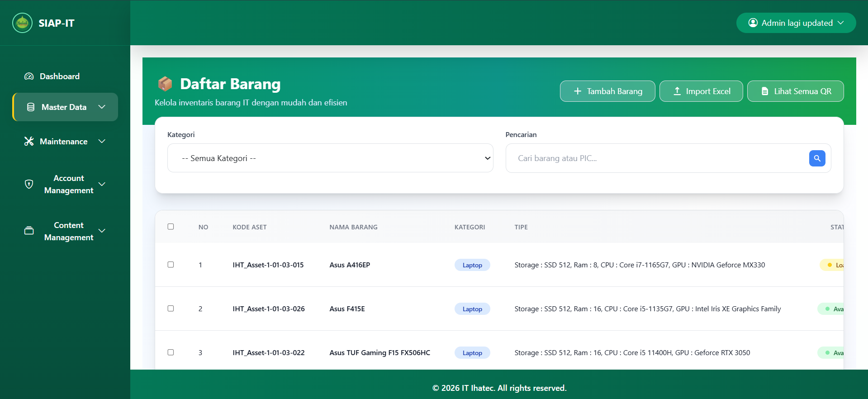Open Dashboard from the sidebar
Viewport: 868px width, 399px height.
coord(65,76)
